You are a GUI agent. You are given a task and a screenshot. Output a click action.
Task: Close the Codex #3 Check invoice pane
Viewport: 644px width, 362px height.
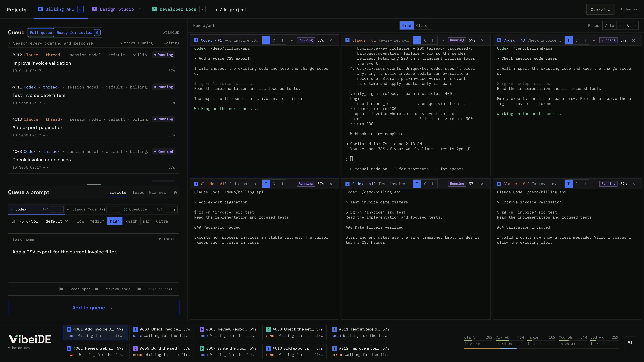pyautogui.click(x=633, y=40)
